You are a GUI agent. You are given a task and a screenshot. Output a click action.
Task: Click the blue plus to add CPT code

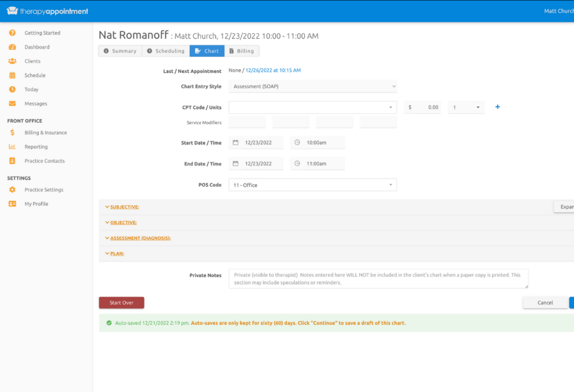coord(497,107)
